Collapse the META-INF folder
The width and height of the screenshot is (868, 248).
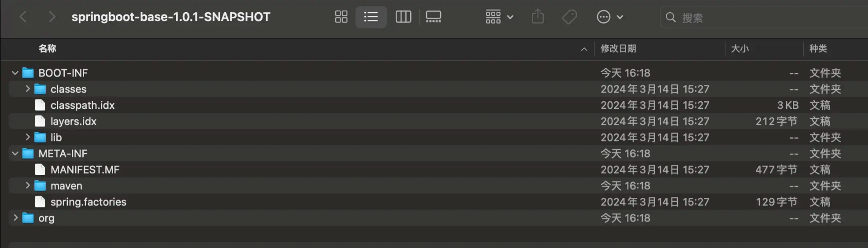tap(15, 154)
